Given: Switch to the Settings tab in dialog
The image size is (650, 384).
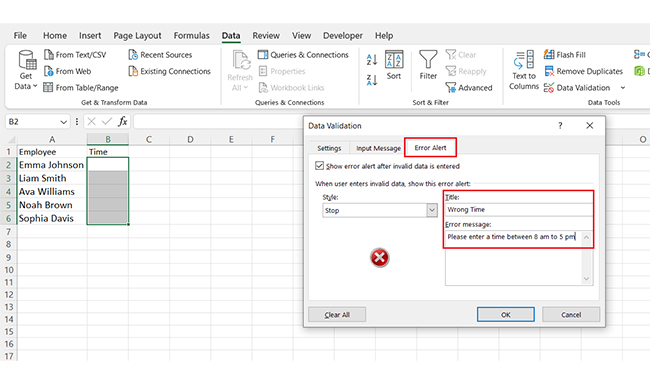Looking at the screenshot, I should tap(329, 148).
